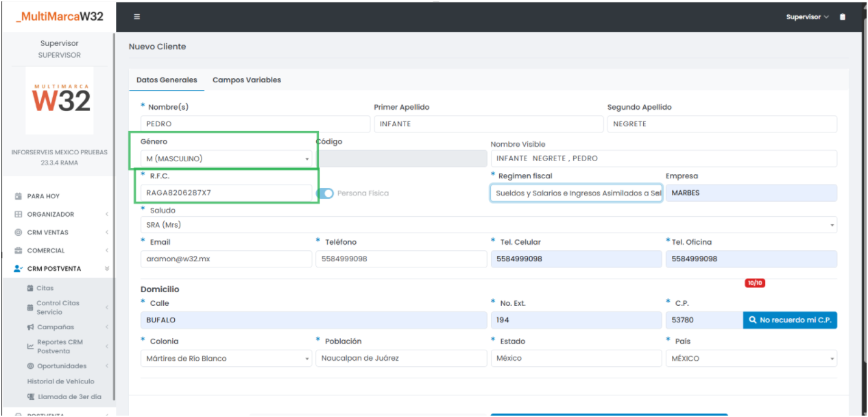The image size is (868, 417).
Task: Toggle the Persona Física switch
Action: click(x=325, y=193)
